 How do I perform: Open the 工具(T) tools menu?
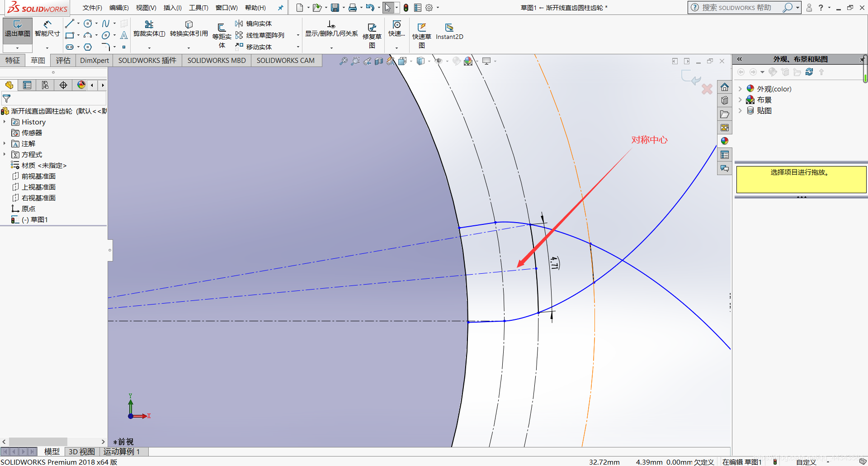pos(198,8)
